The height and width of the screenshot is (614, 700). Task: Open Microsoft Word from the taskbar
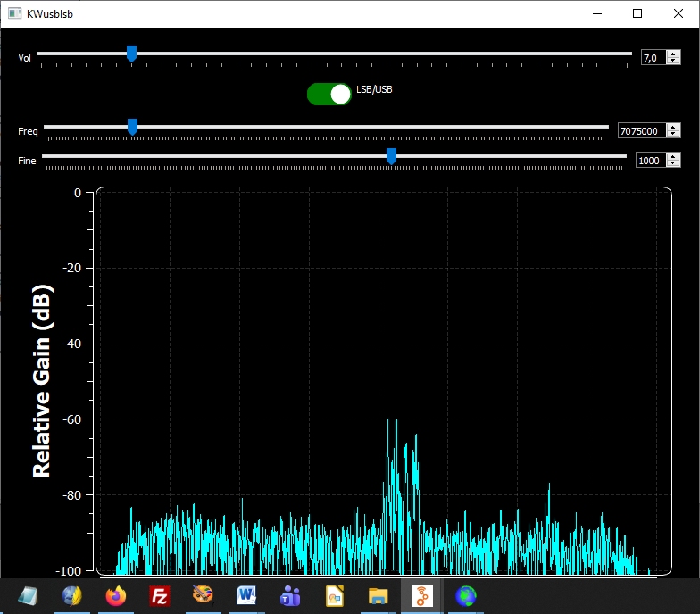246,595
